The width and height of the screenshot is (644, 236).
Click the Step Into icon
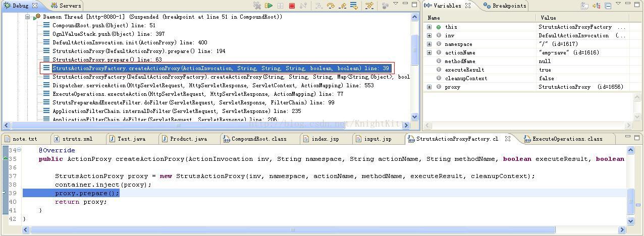pos(319,6)
